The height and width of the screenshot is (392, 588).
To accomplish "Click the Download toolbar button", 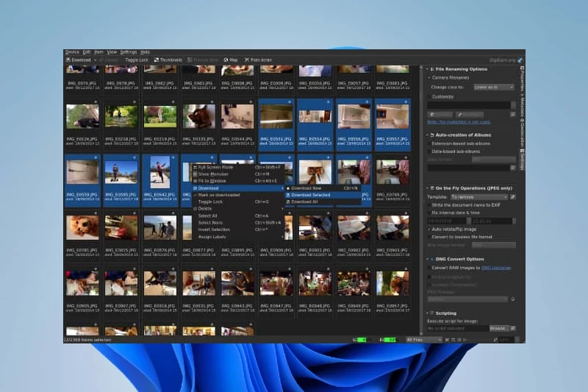I will [x=79, y=60].
